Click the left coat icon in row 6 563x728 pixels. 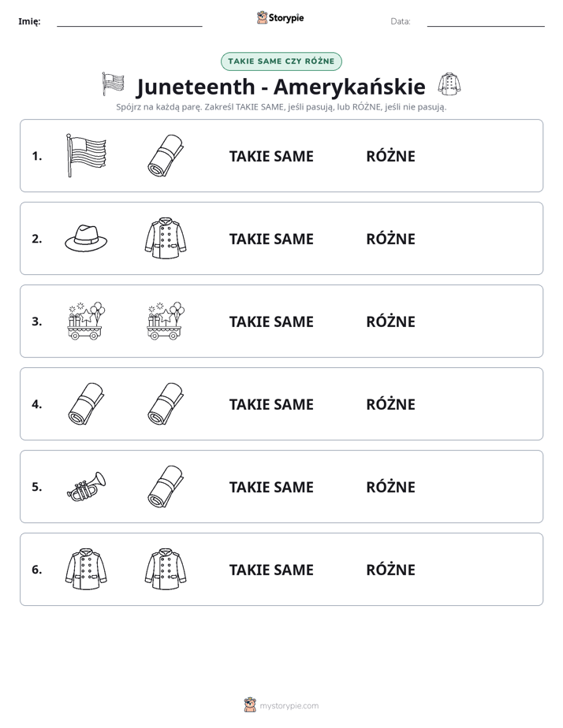coord(86,569)
